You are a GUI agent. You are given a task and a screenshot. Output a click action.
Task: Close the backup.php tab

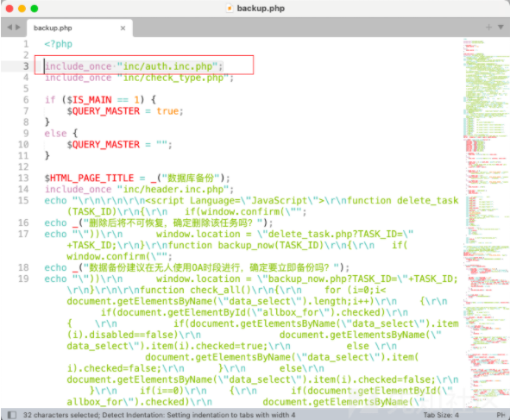pos(123,28)
